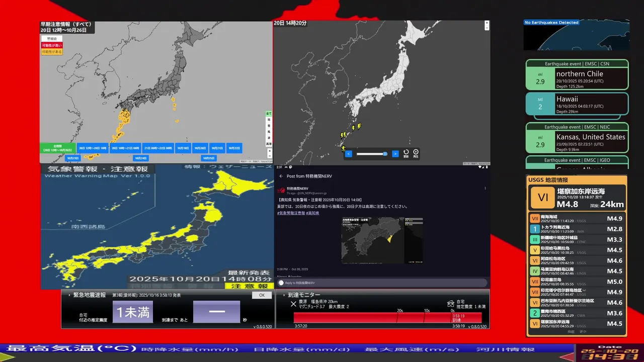Click OK in the 緊急地震速報 panel
The image size is (644, 362).
pos(262,295)
